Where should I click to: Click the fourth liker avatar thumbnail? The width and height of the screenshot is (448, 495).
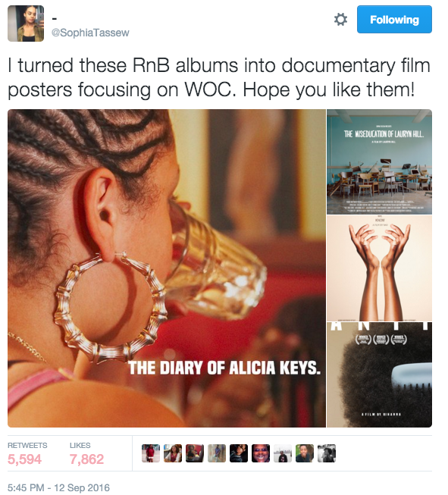tap(217, 453)
